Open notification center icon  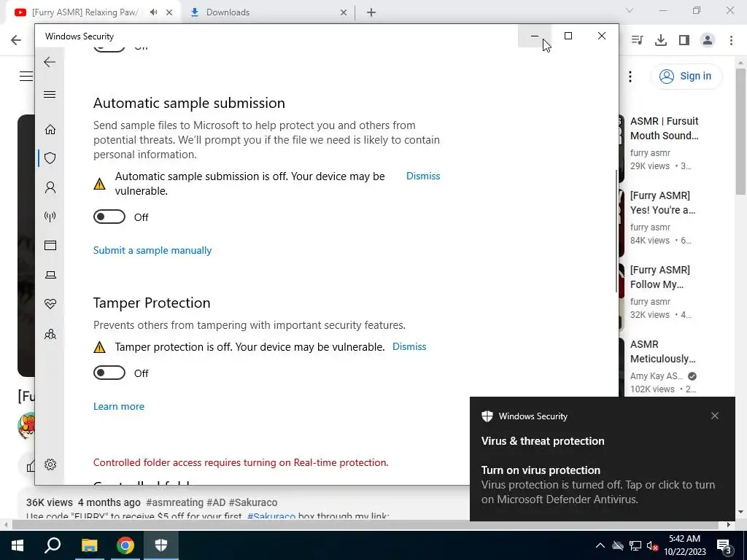pyautogui.click(x=724, y=545)
